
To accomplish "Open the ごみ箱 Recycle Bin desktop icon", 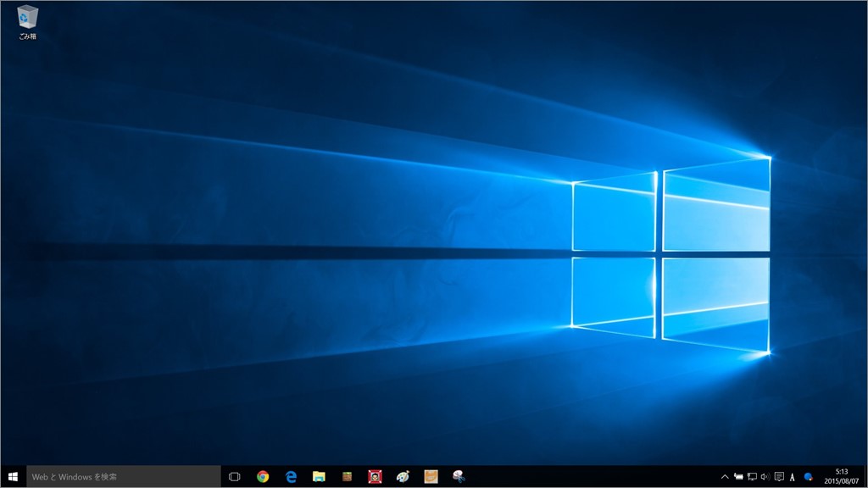I will 27,20.
